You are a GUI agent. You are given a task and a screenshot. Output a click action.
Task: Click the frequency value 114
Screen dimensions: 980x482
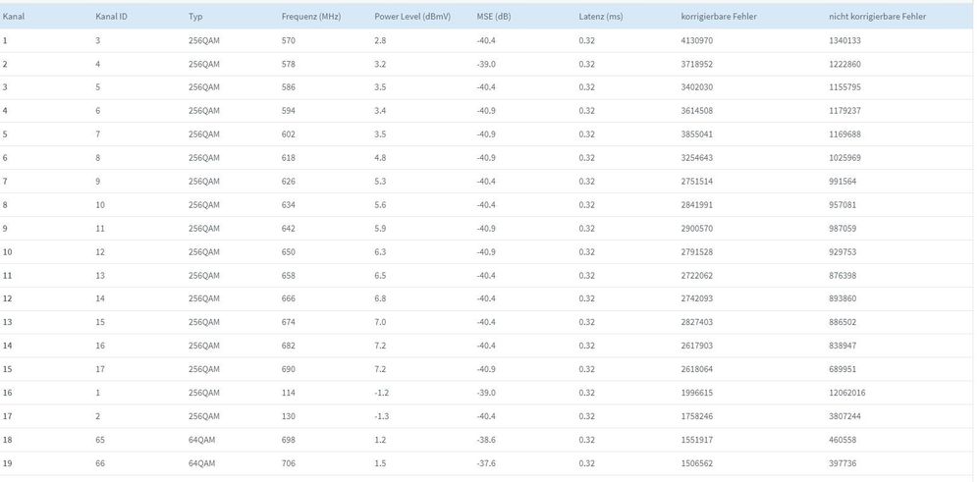289,393
